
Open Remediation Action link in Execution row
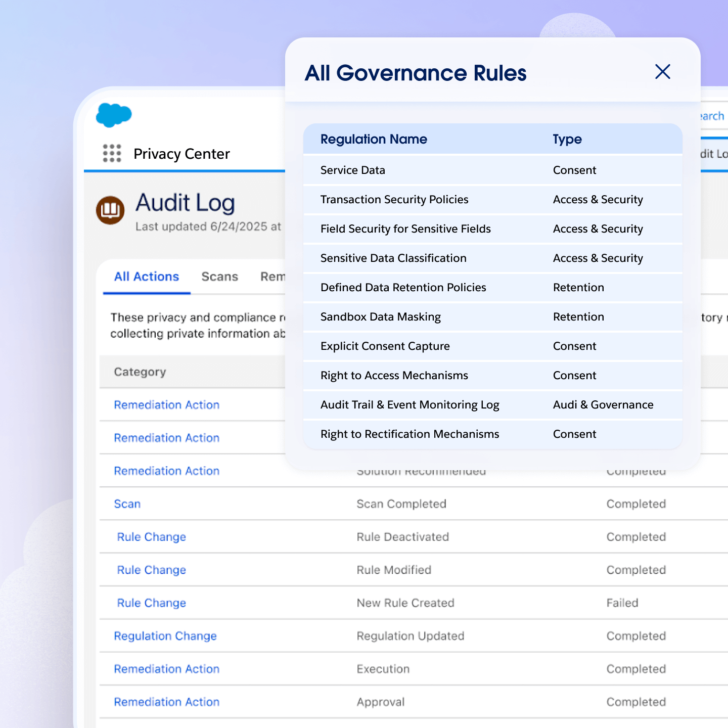167,669
